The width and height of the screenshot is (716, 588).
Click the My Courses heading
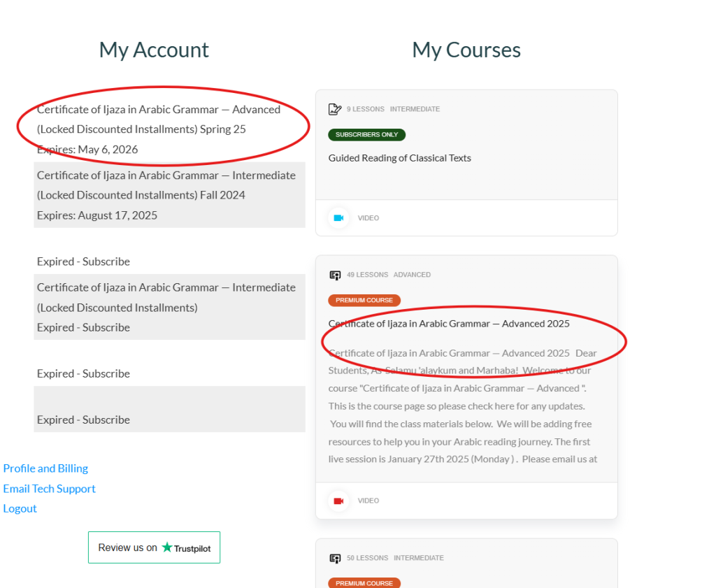coord(466,50)
